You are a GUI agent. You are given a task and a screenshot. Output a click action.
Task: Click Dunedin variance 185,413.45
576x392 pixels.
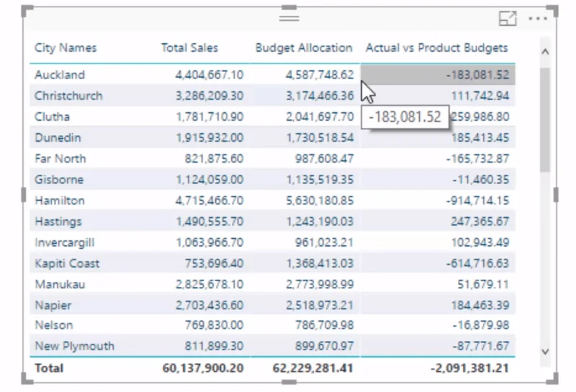480,137
